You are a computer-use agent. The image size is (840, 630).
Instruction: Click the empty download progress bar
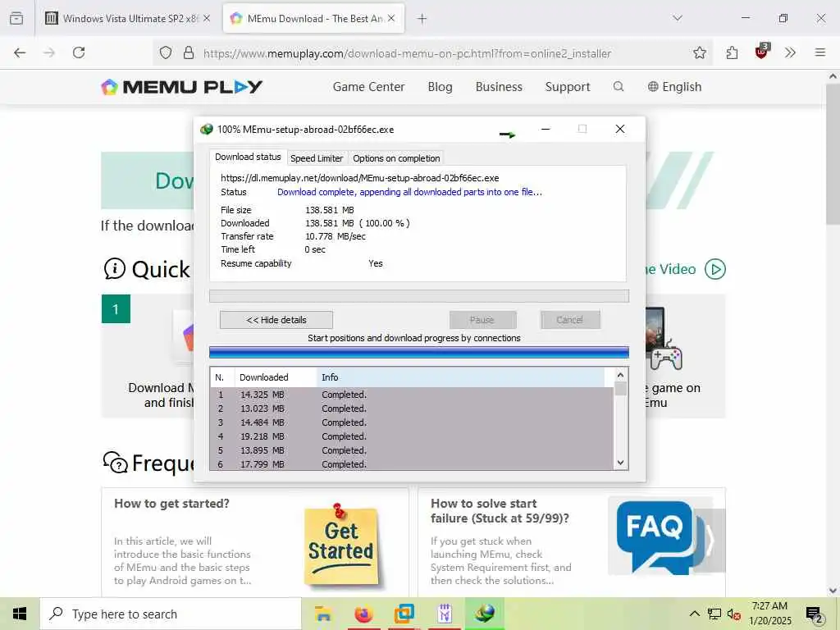[419, 296]
